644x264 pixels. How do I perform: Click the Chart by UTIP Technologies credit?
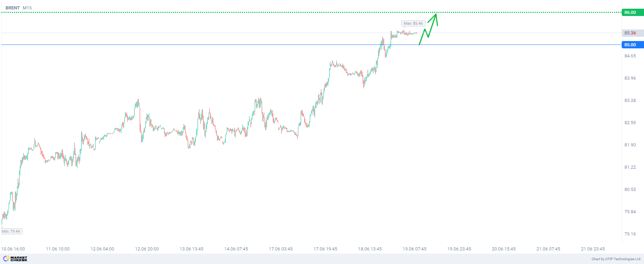click(616, 259)
